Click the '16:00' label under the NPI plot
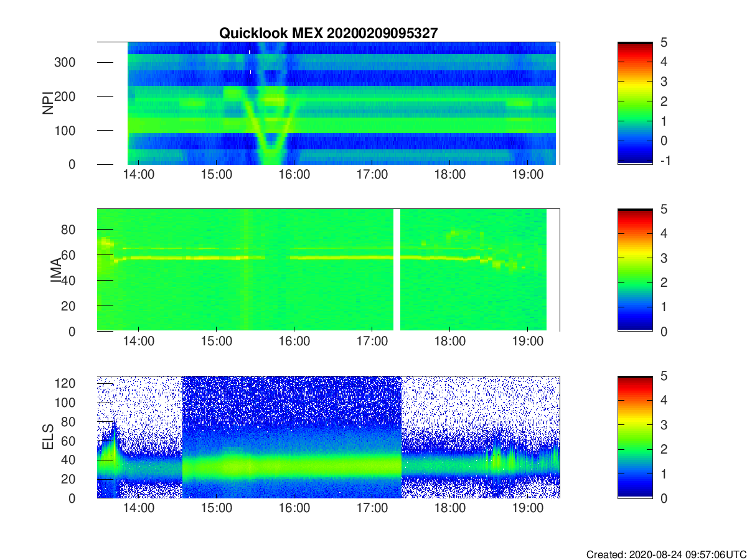Image resolution: width=747 pixels, height=560 pixels. click(x=294, y=175)
